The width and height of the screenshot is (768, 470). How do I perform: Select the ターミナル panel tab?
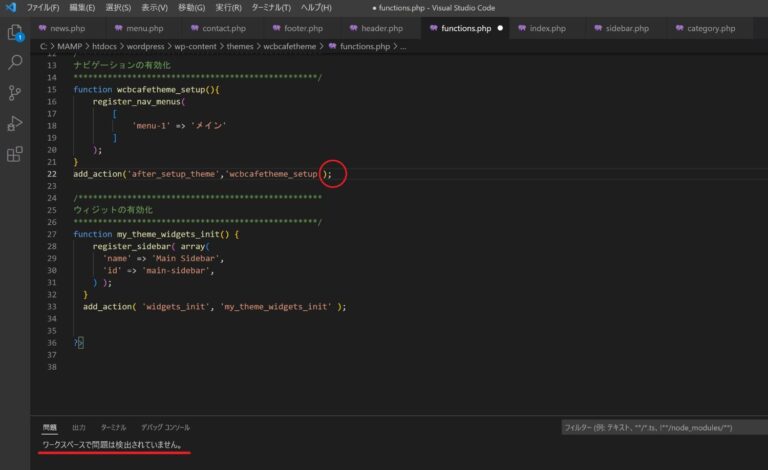114,427
